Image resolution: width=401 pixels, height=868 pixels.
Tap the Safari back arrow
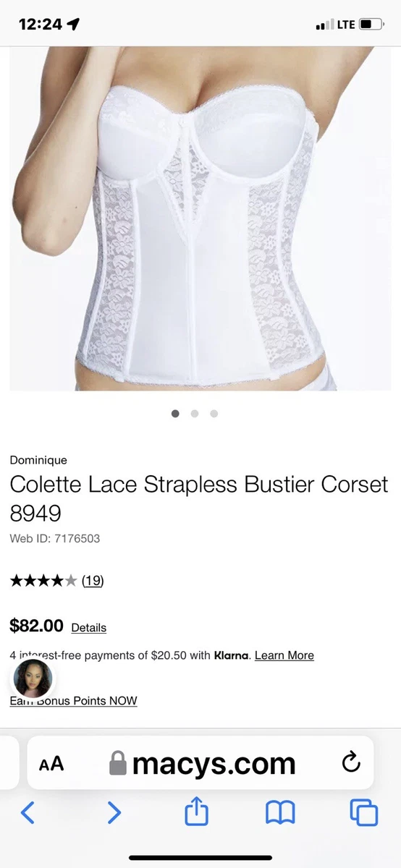tap(28, 813)
